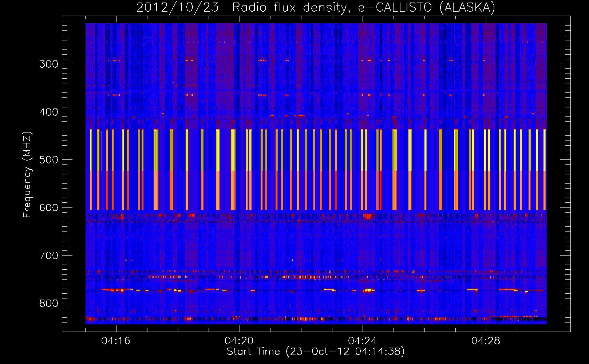Screen dimensions: 589x364
Task: Click the 04:20 time axis label
Action: pyautogui.click(x=239, y=341)
